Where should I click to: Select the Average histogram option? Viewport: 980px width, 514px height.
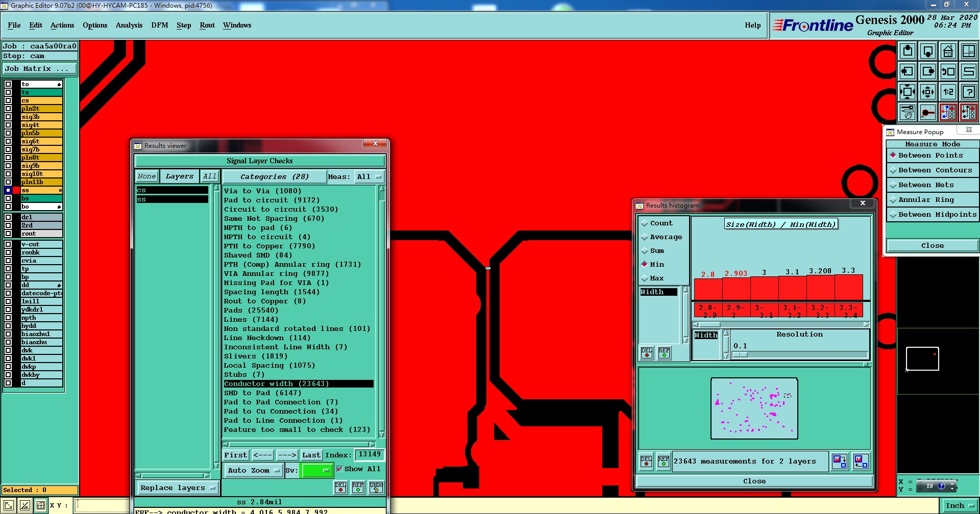point(661,237)
